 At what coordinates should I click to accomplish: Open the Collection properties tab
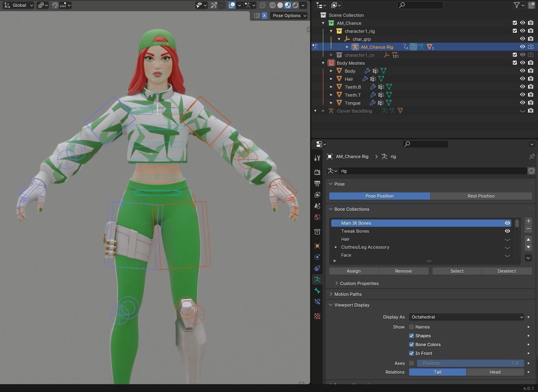317,232
